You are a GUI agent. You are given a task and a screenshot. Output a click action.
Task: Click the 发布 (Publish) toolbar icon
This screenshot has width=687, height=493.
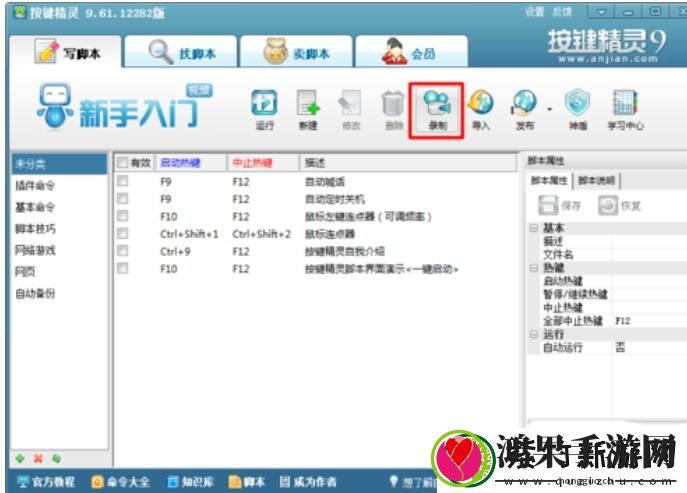[524, 110]
